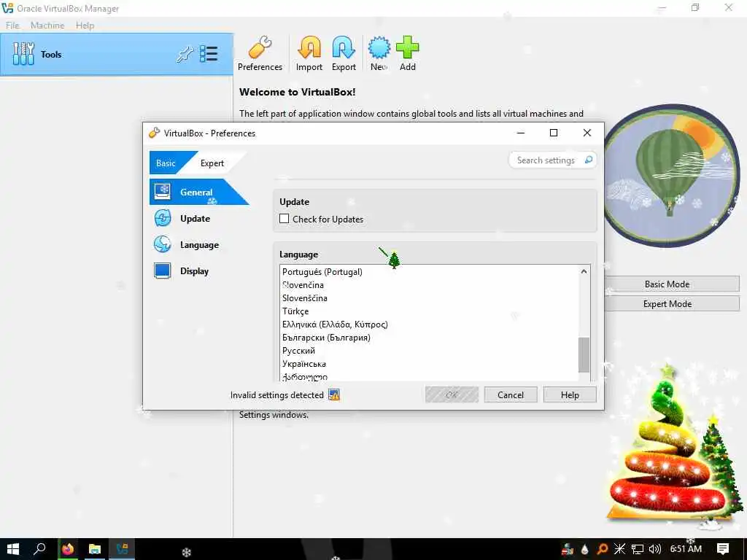Click the 6:51 AM clock
The image size is (747, 560).
[x=686, y=548]
